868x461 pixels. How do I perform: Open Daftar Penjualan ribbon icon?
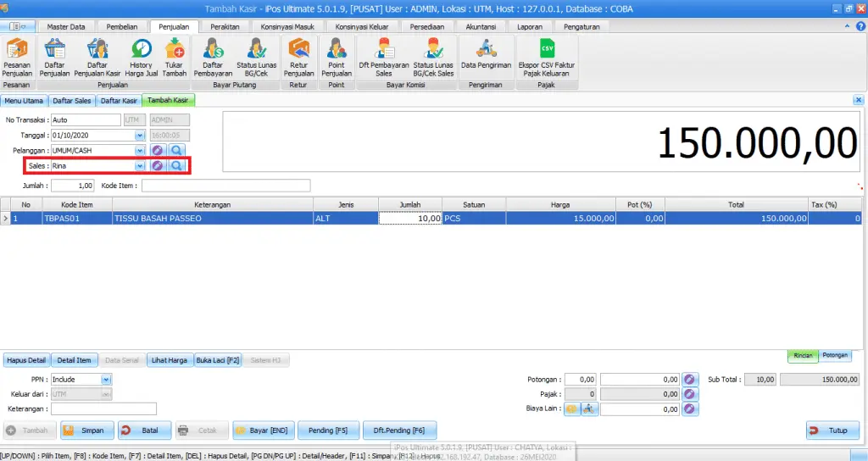54,58
